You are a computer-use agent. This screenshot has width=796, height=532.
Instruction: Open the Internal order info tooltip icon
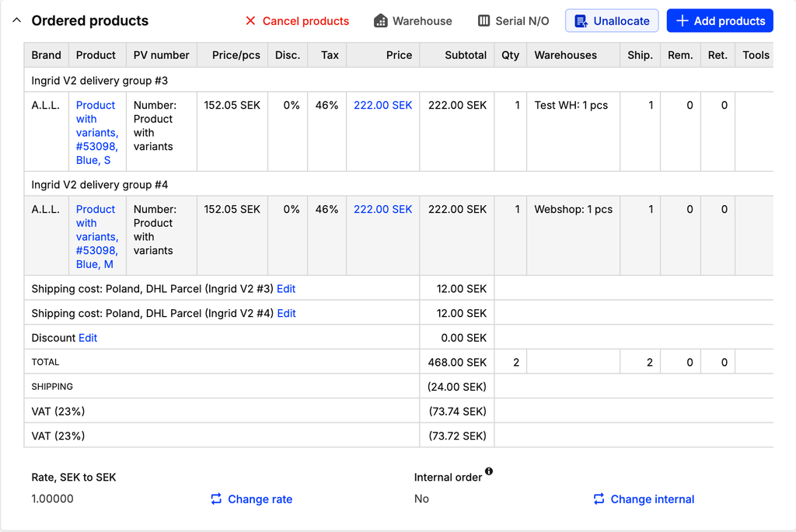point(488,472)
